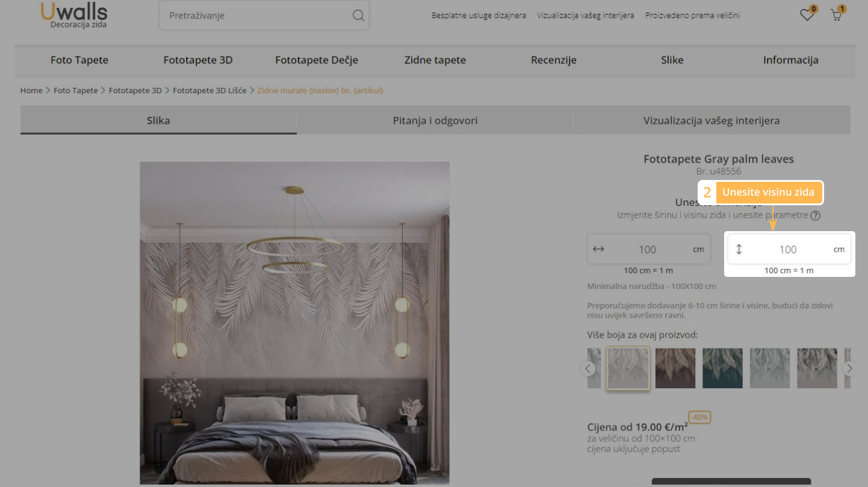Click the height arrow icon
868x487 pixels.
coord(739,249)
